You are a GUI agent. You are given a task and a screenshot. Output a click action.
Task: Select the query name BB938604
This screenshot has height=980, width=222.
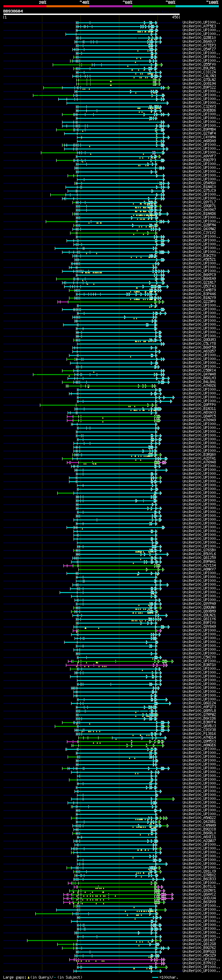click(13, 11)
